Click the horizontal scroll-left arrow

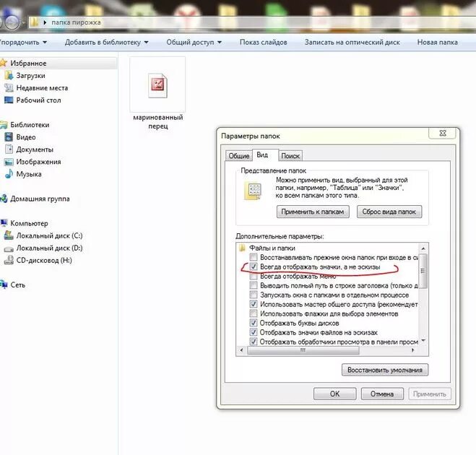(x=242, y=350)
